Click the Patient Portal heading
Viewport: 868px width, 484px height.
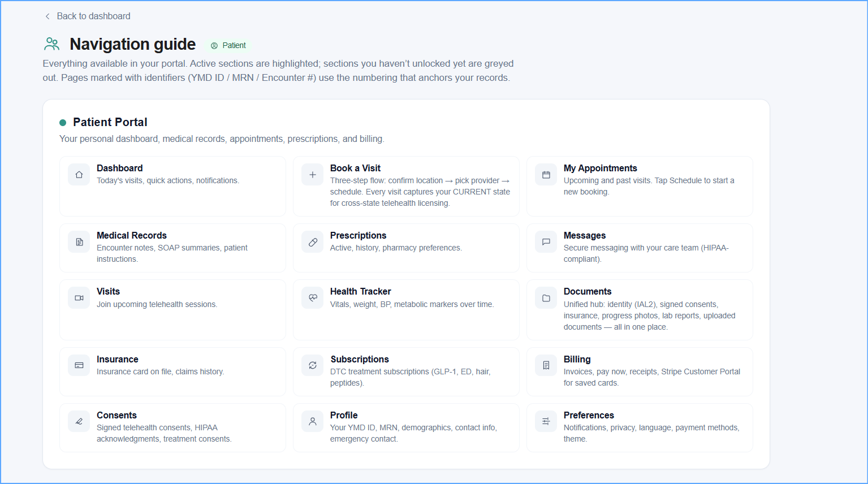(x=110, y=122)
